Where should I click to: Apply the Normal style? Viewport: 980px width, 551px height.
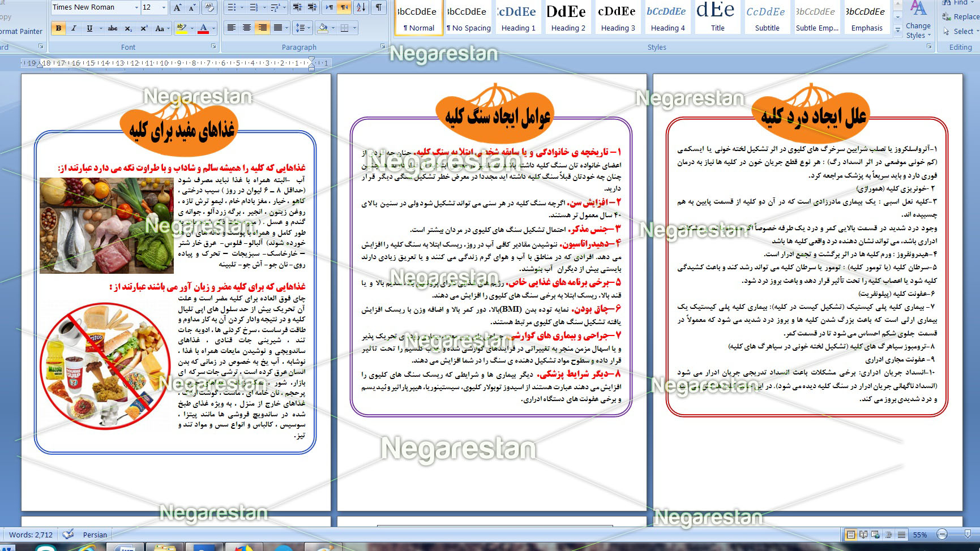(419, 18)
